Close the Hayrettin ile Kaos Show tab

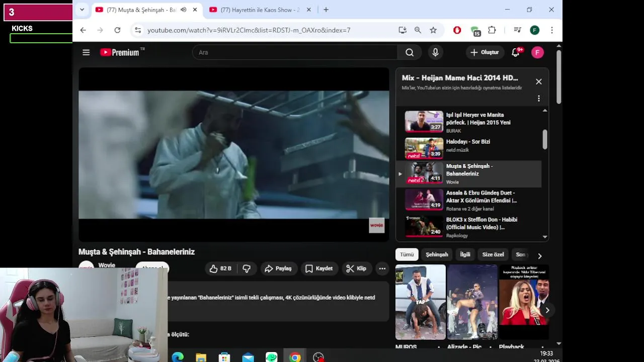click(308, 10)
